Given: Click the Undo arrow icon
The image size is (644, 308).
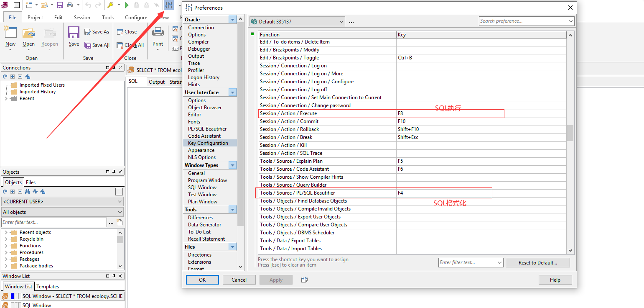Looking at the screenshot, I should click(x=88, y=5).
